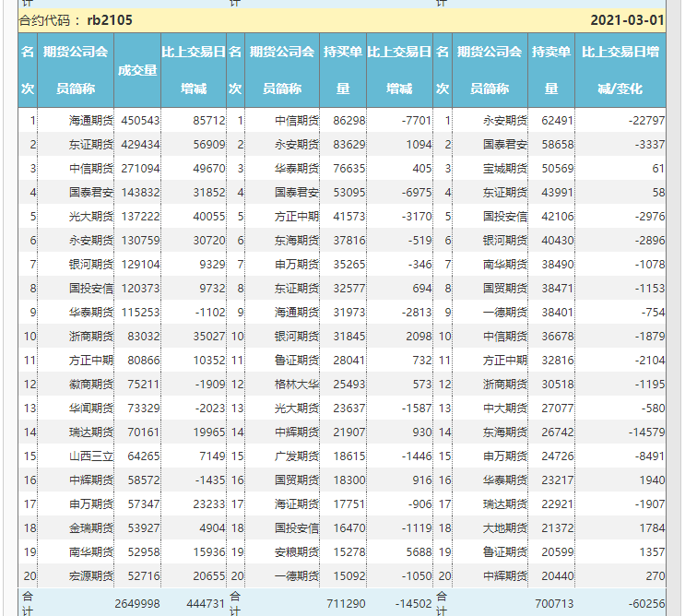Click 宏源期货 in volume ranking
This screenshot has height=616, width=697.
(x=91, y=576)
